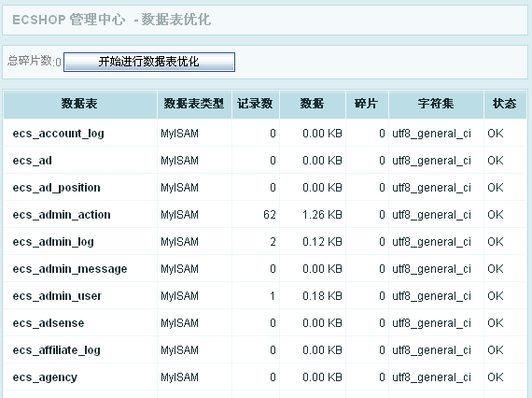
Task: Click the ecs_admin_message table entry
Action: coord(70,269)
